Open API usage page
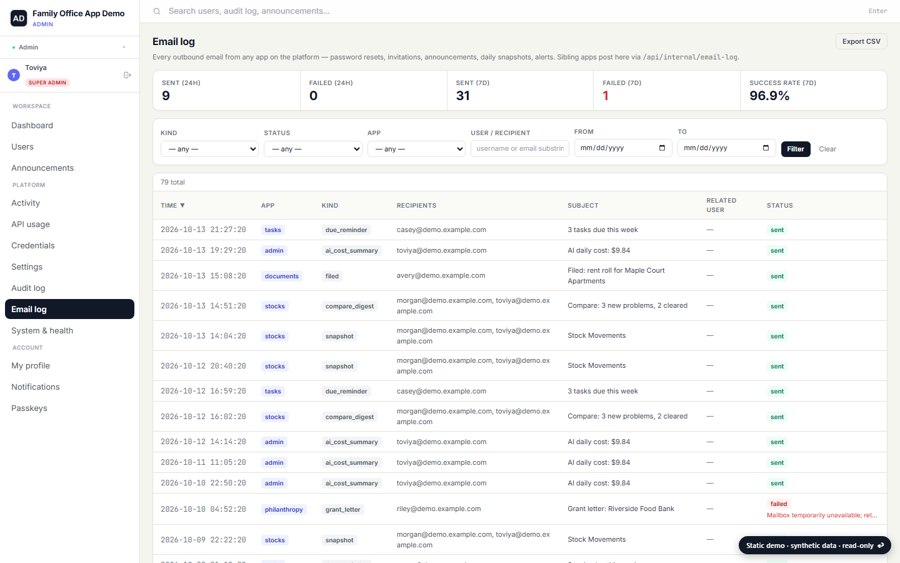900x563 pixels. (69, 224)
